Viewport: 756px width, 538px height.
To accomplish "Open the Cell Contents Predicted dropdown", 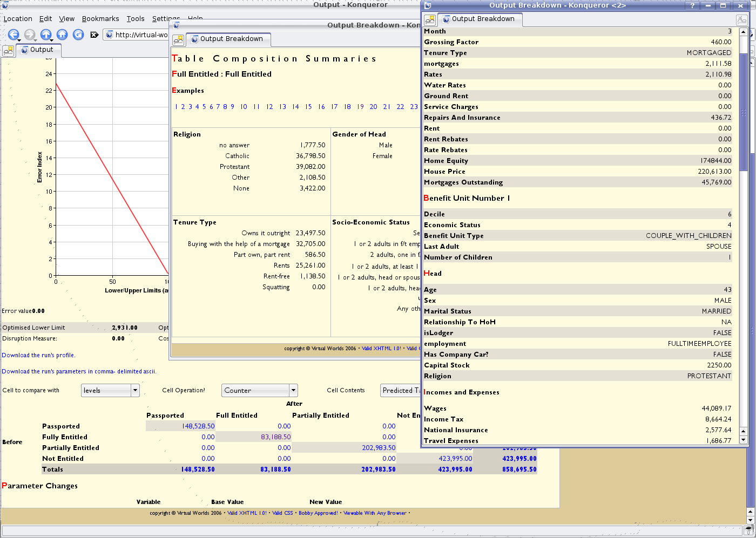I will click(x=400, y=390).
